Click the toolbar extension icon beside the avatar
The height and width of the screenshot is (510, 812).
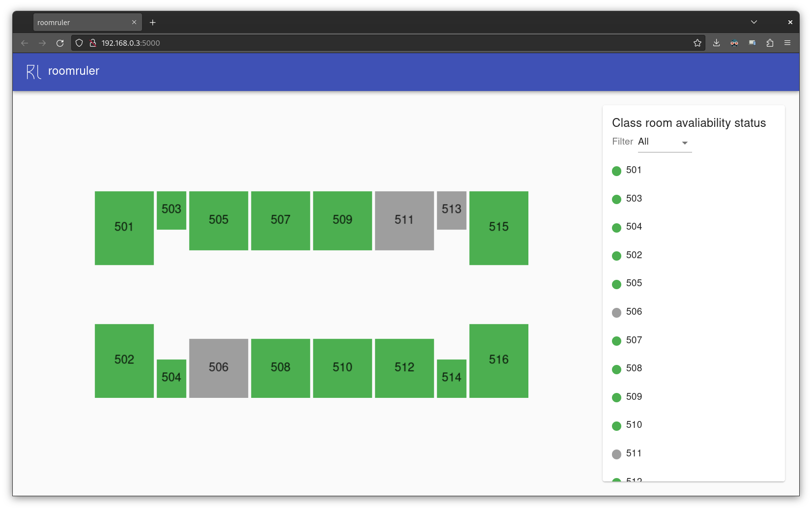[752, 43]
